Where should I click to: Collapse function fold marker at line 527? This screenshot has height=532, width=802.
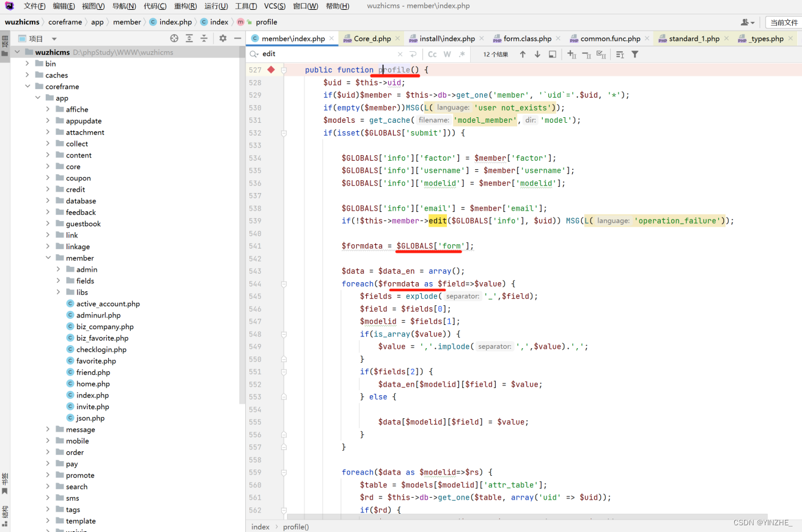284,70
